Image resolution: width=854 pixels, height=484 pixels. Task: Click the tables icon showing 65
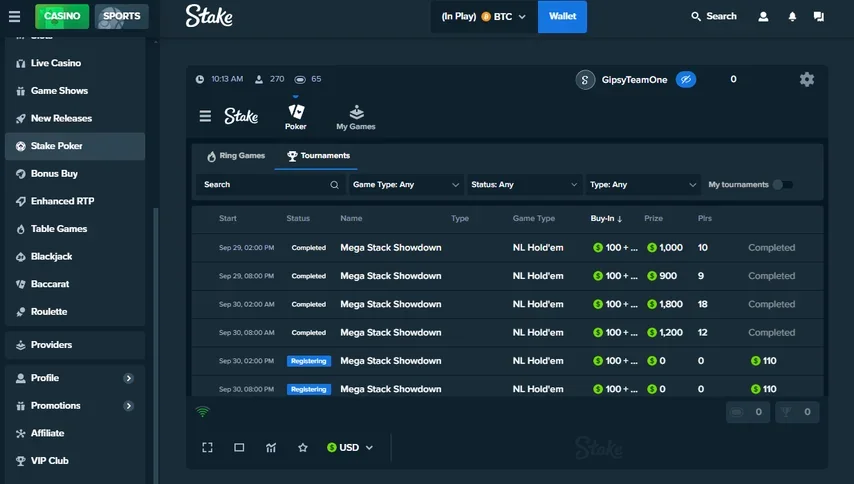tap(300, 79)
